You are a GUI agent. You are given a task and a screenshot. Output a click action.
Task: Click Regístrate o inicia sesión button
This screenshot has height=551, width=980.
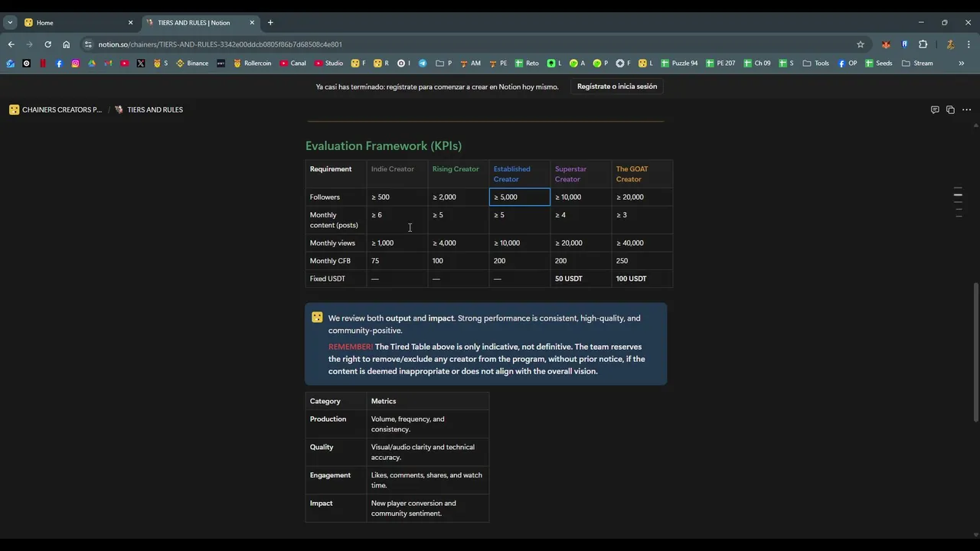(617, 86)
